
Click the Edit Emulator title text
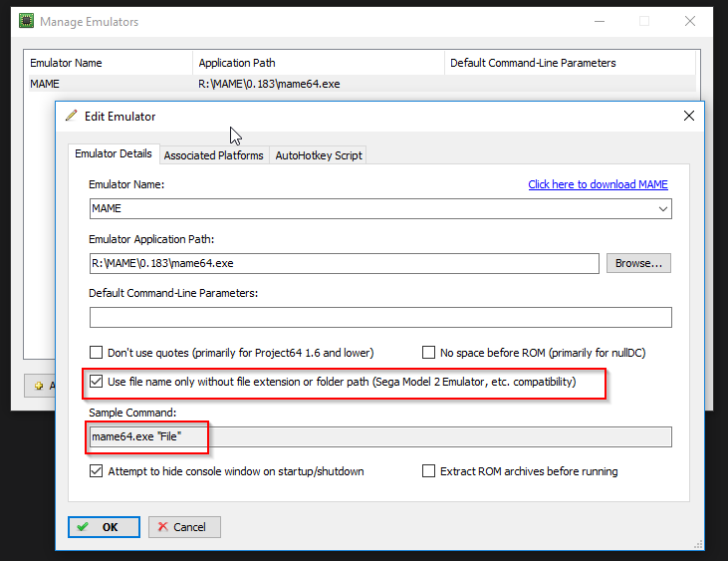click(120, 117)
